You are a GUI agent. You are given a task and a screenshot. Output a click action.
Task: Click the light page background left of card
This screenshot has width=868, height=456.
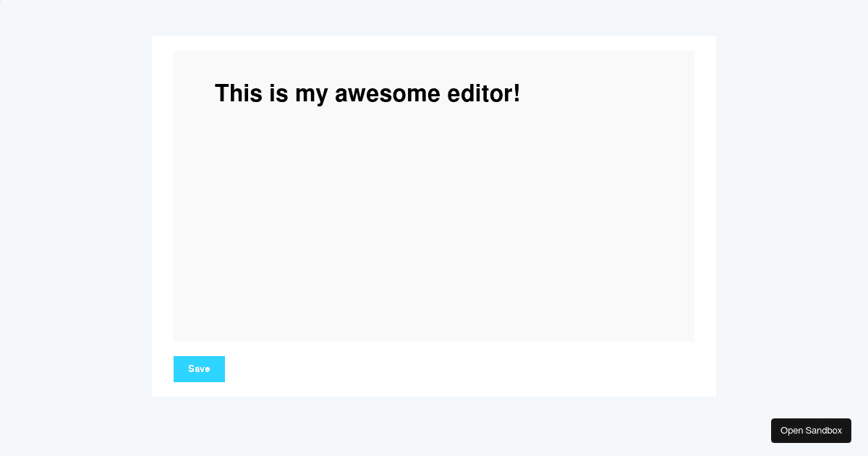76,217
